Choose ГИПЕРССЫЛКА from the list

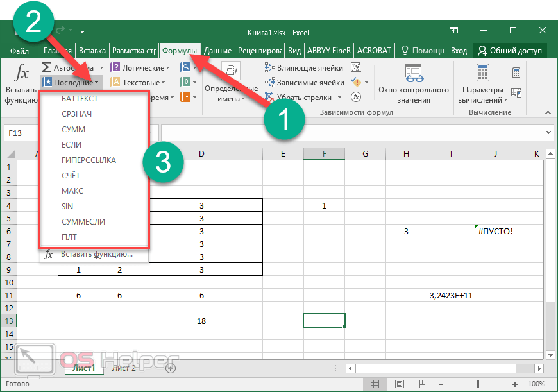(94, 160)
